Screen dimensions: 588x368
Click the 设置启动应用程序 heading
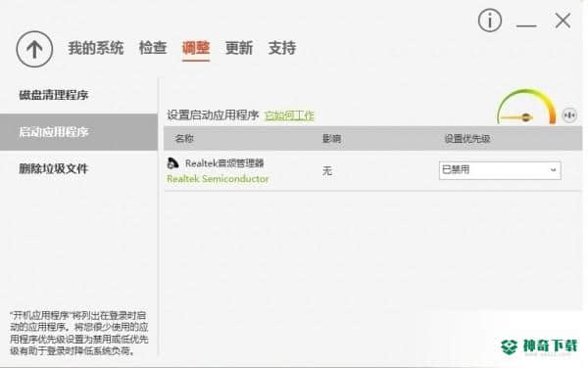(213, 115)
